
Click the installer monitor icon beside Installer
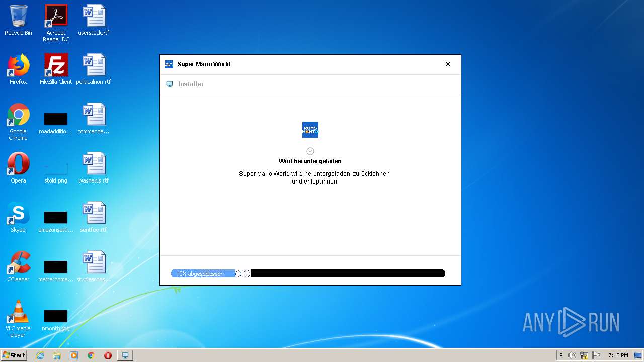pos(170,84)
